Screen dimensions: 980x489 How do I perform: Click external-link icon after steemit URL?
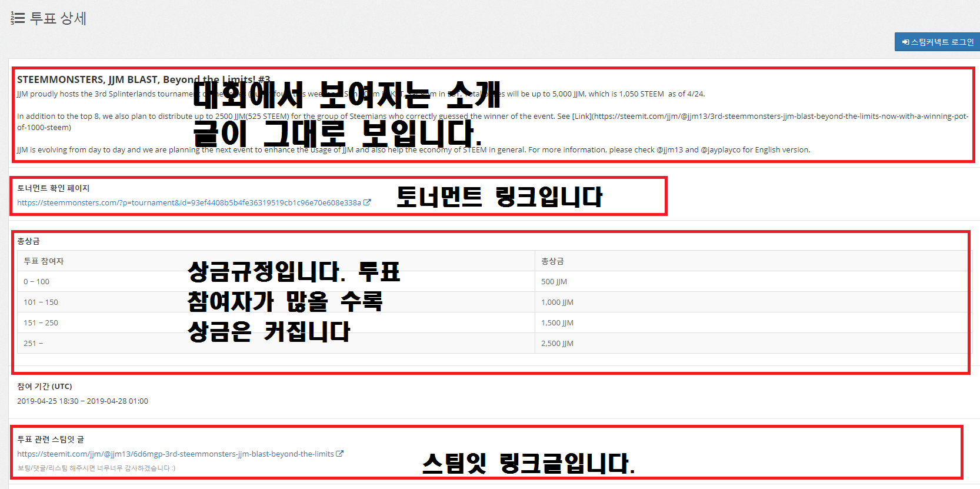[339, 454]
